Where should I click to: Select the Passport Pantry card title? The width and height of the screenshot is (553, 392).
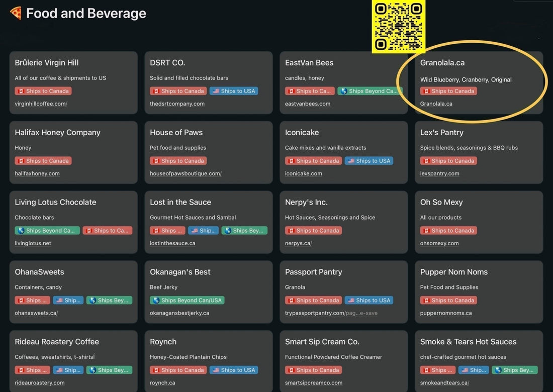tap(314, 272)
